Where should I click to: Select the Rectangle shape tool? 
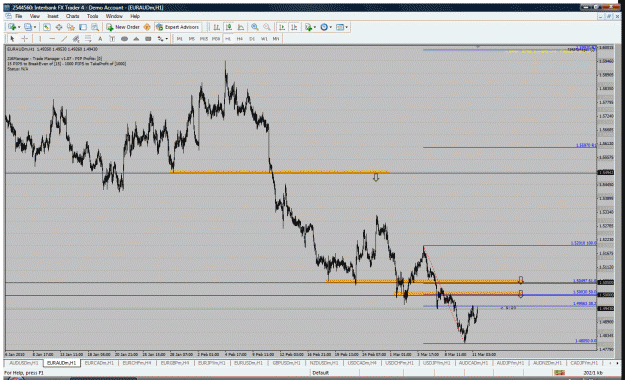click(148, 39)
